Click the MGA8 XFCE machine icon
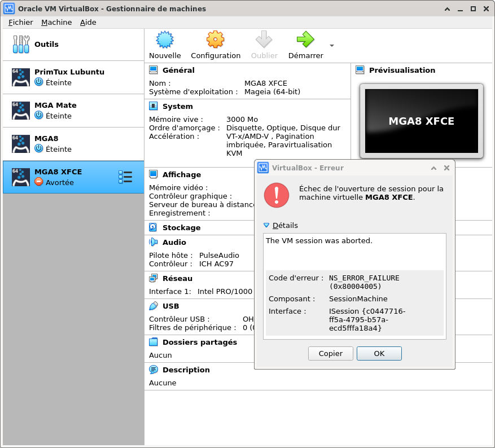 tap(21, 177)
